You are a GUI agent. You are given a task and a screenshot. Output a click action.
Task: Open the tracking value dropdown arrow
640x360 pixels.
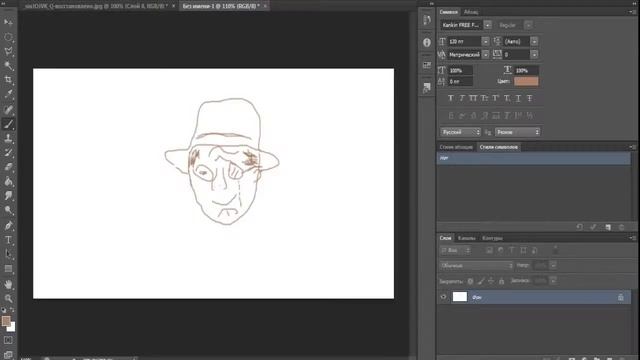(x=534, y=54)
